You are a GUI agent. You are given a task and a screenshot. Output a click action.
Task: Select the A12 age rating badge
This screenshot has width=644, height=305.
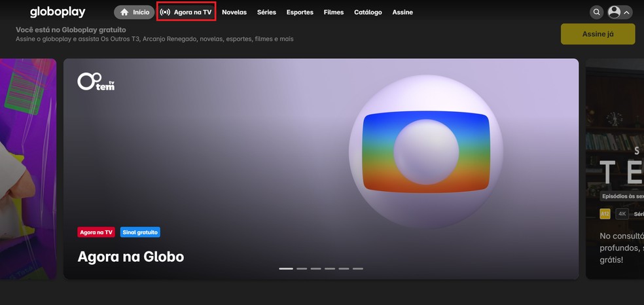(605, 214)
